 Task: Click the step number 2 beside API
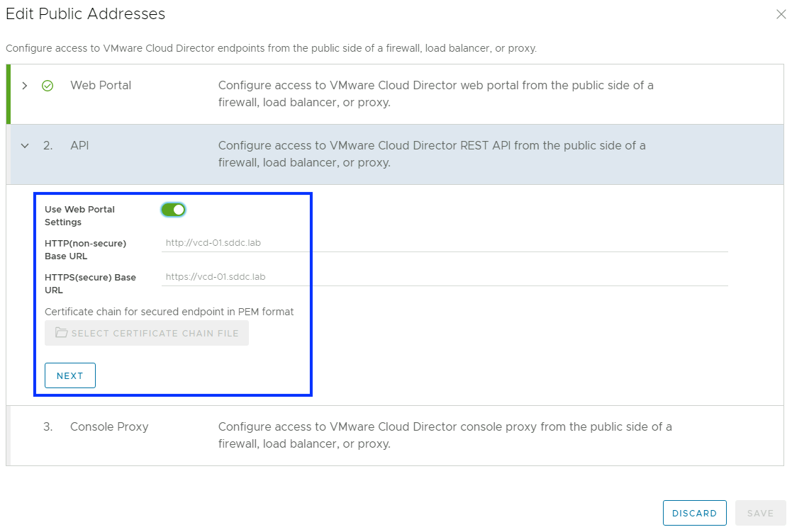click(48, 146)
